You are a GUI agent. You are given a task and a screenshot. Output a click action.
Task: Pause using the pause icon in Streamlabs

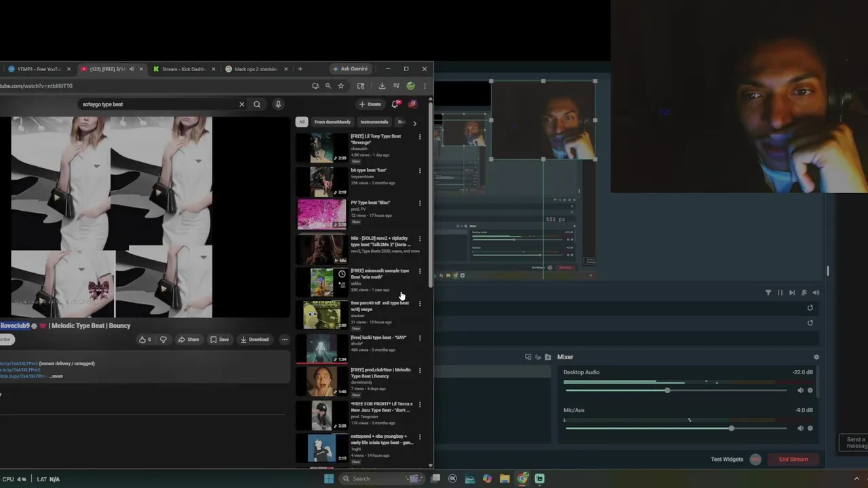coord(780,293)
